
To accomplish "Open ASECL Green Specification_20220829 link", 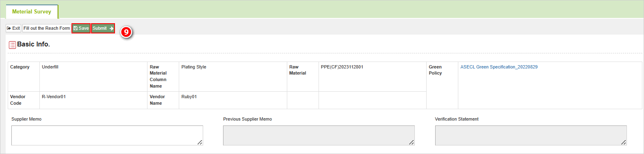I will pos(499,67).
